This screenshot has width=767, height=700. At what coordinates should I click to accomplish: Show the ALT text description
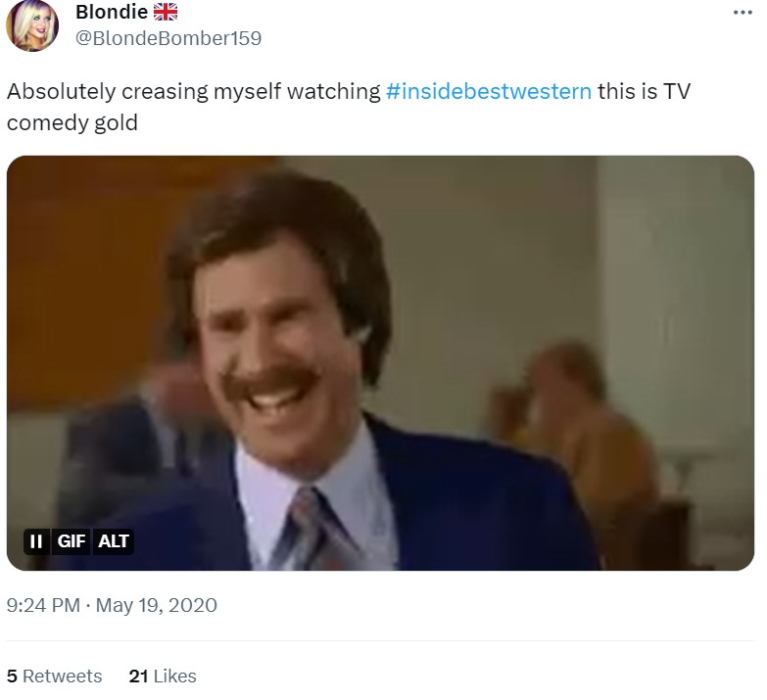114,540
